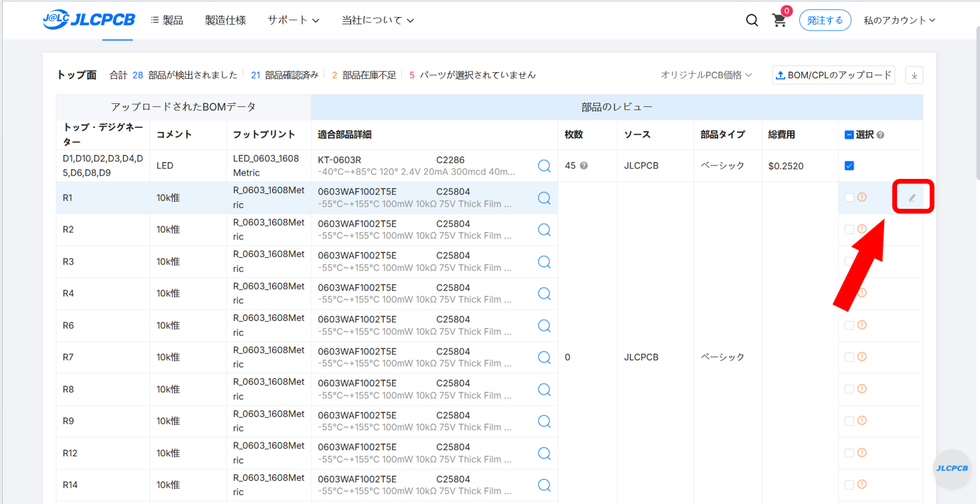Click the R9 designator cell
980x504 pixels.
103,422
